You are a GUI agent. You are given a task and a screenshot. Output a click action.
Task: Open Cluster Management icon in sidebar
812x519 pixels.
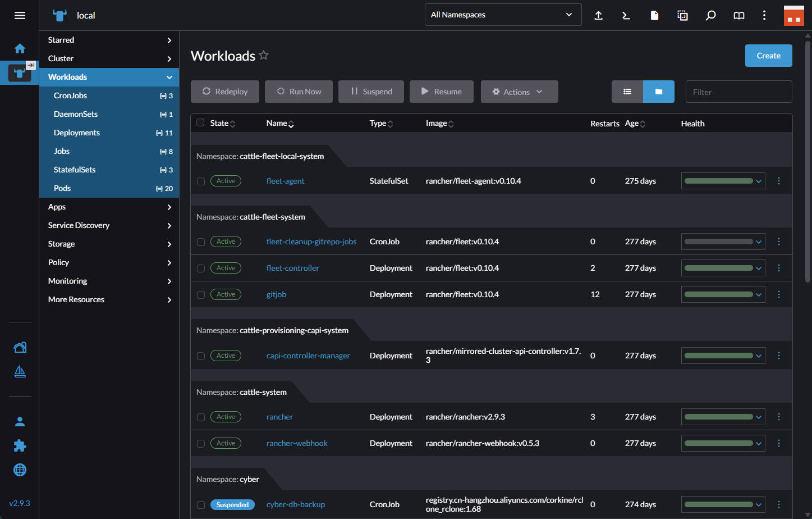pyautogui.click(x=20, y=347)
